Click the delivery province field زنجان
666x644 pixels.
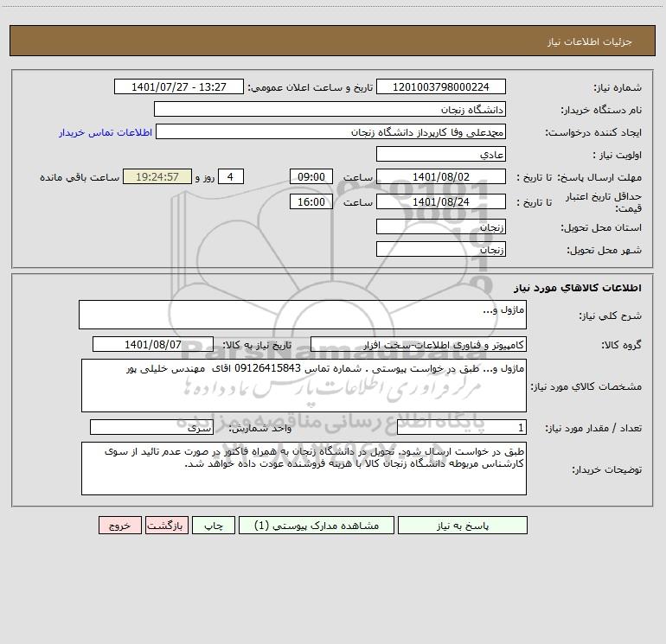tap(441, 226)
